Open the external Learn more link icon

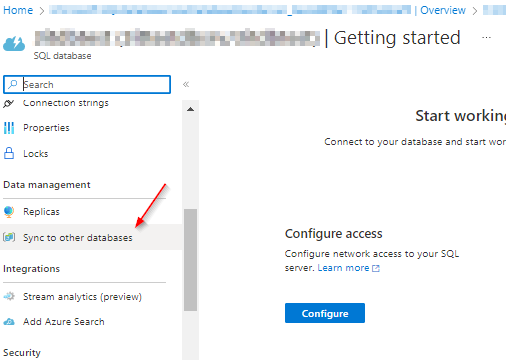point(376,268)
